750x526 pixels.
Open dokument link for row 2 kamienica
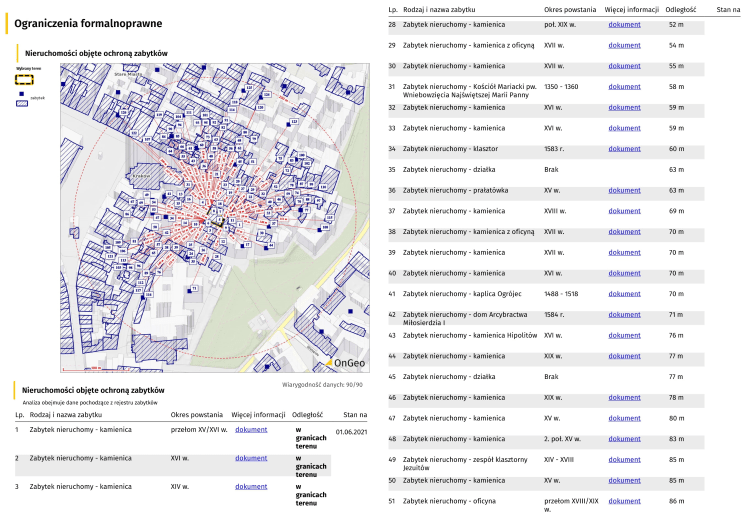tap(251, 458)
